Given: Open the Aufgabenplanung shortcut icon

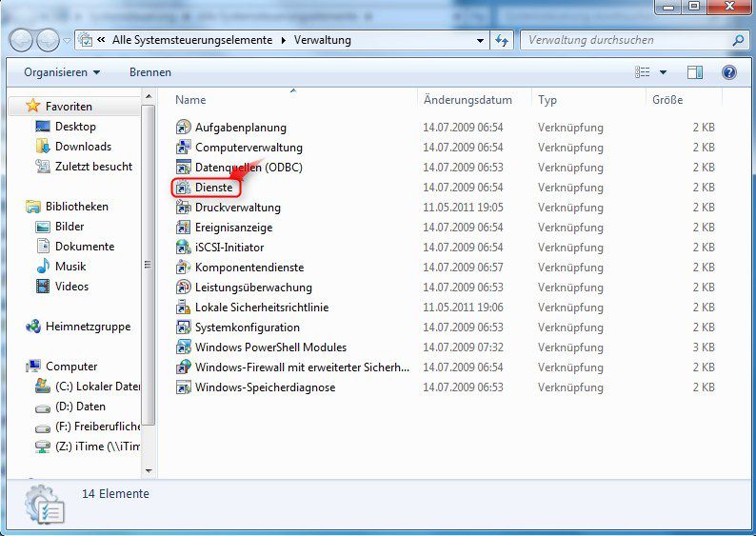Looking at the screenshot, I should click(x=183, y=128).
